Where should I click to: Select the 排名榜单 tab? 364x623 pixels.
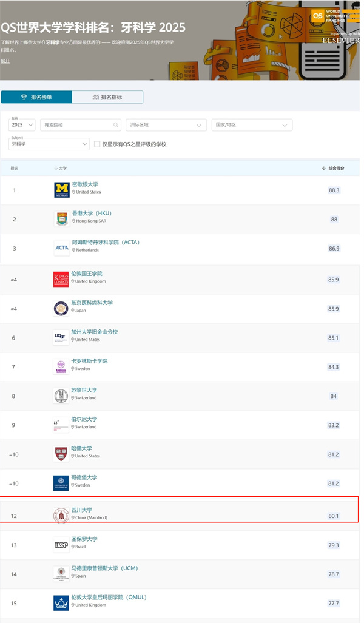[x=36, y=97]
